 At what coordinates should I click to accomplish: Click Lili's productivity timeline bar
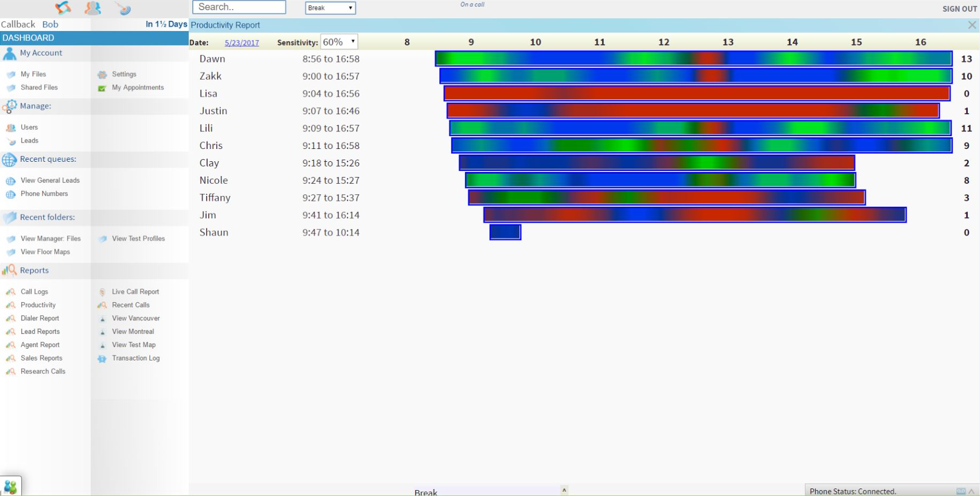pyautogui.click(x=700, y=128)
